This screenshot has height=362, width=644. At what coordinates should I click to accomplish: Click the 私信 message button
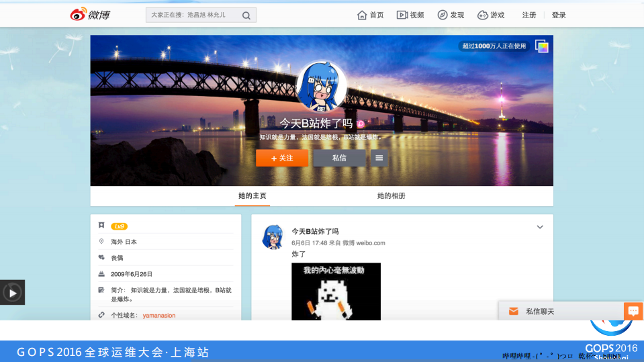pos(339,158)
